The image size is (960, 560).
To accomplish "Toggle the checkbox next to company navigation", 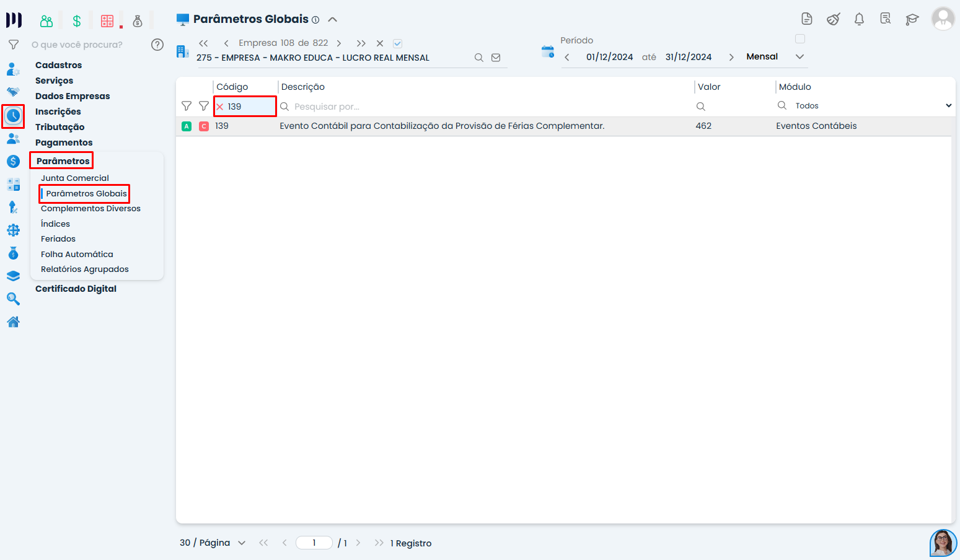I will pos(398,43).
